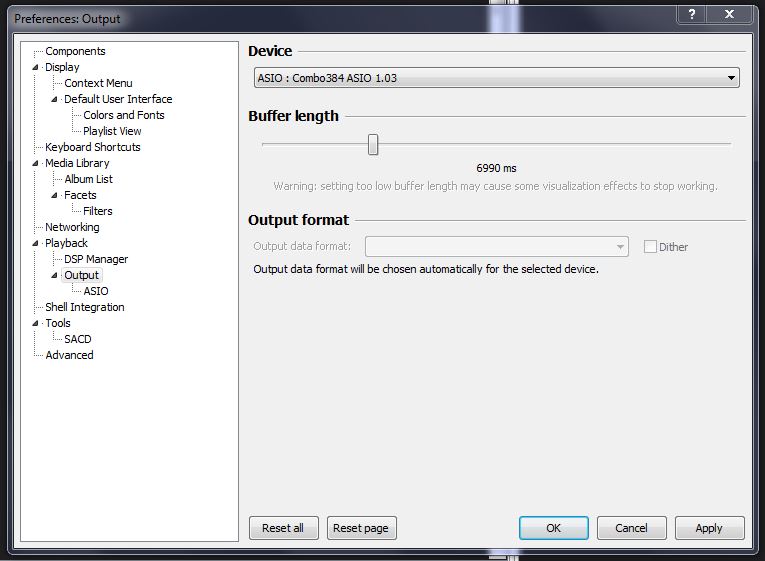Collapse the Tools tree node
Image resolution: width=765 pixels, height=561 pixels.
[35, 323]
